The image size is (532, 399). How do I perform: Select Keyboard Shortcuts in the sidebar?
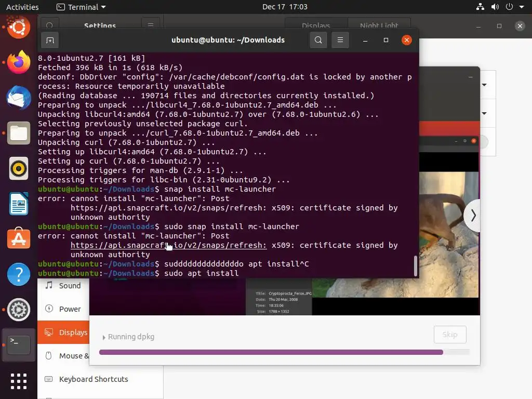click(x=100, y=379)
